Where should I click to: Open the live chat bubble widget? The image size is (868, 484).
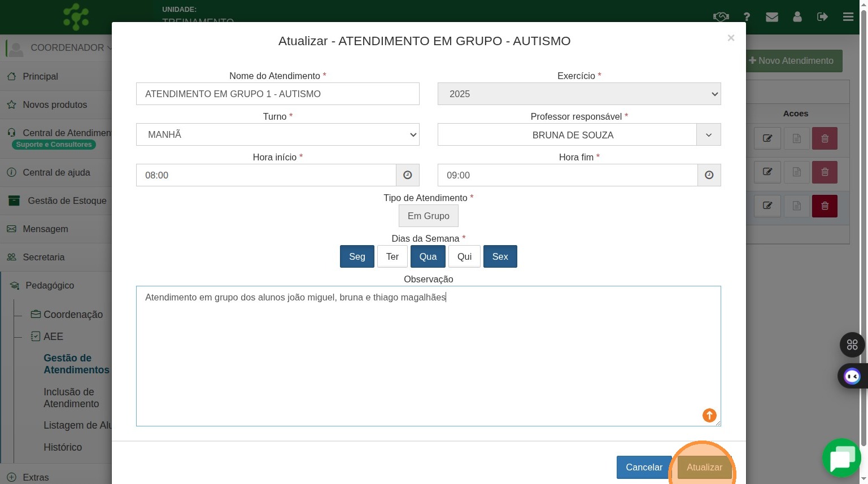pos(841,458)
